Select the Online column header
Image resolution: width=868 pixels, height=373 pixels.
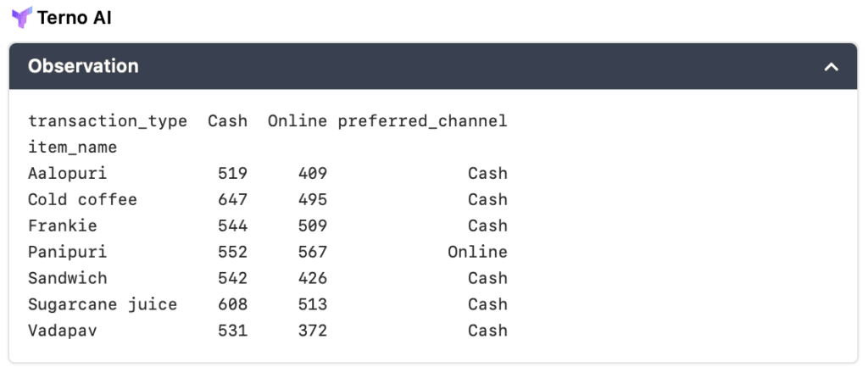(297, 121)
